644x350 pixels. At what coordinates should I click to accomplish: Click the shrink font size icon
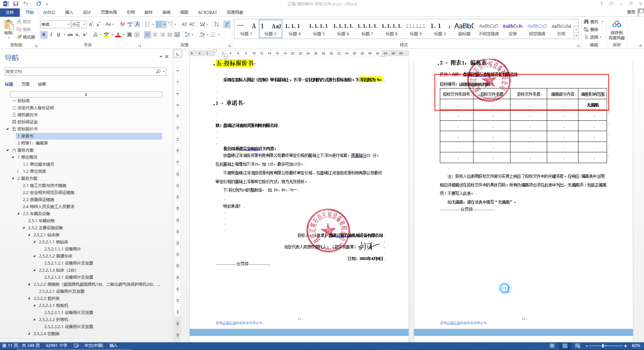(98, 24)
